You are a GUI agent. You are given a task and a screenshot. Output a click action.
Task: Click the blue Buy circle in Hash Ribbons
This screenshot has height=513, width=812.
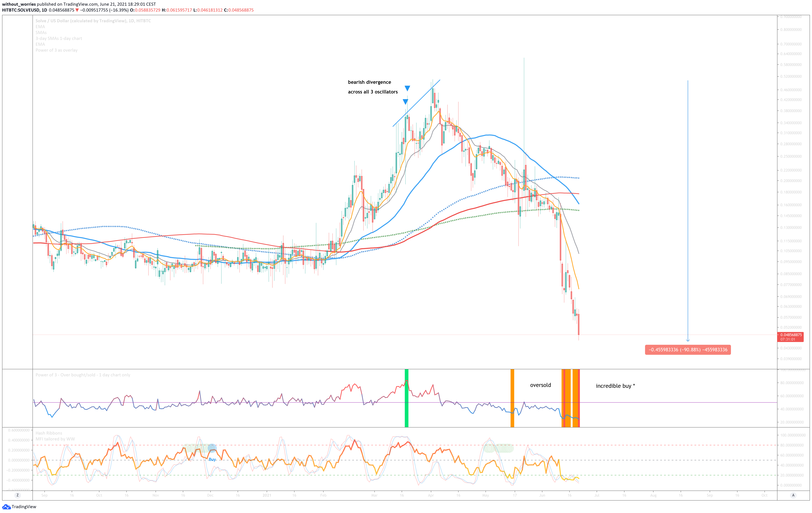tap(212, 448)
